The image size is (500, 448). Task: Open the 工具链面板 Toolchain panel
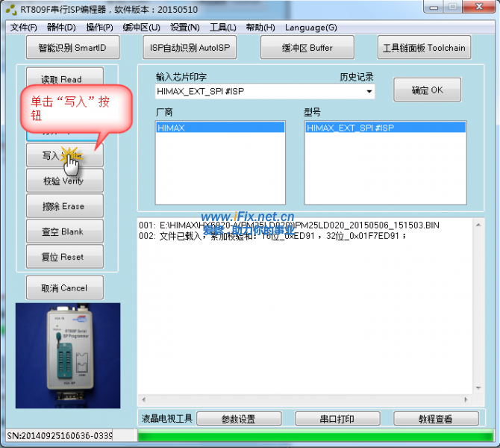[x=423, y=48]
